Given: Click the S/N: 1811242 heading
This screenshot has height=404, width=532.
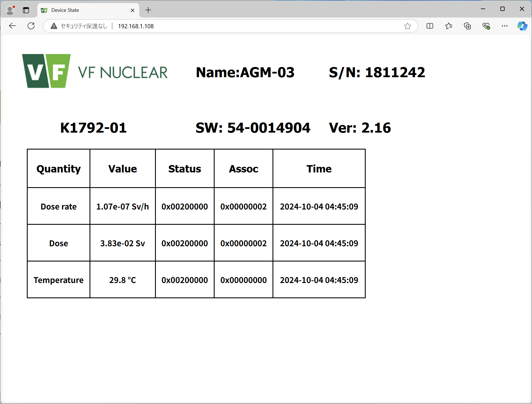Looking at the screenshot, I should pos(377,72).
